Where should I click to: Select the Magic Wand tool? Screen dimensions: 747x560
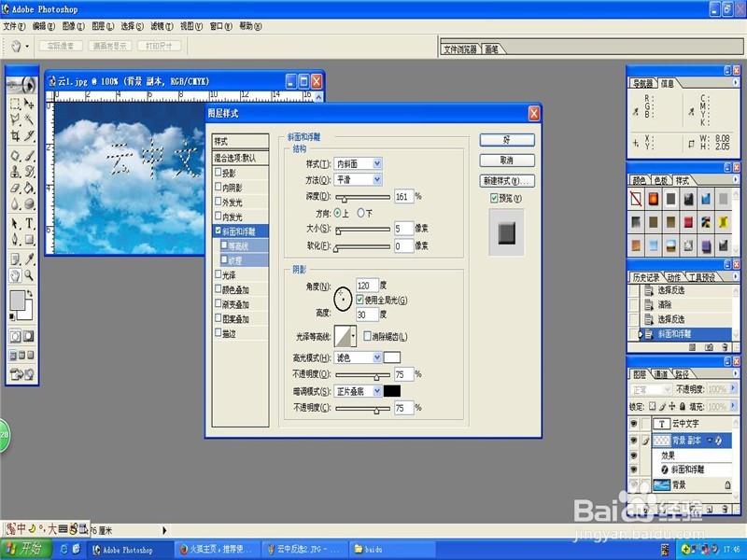click(x=29, y=119)
